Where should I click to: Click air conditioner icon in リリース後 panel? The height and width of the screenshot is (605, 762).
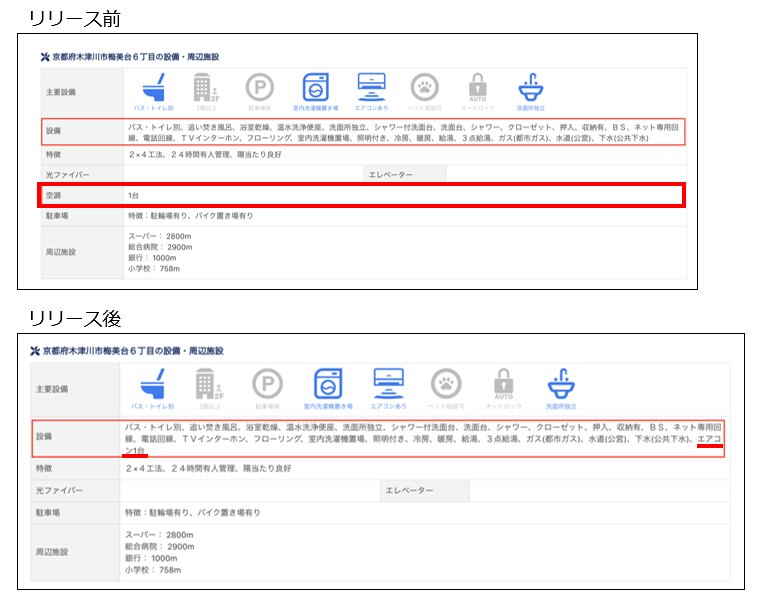click(387, 384)
